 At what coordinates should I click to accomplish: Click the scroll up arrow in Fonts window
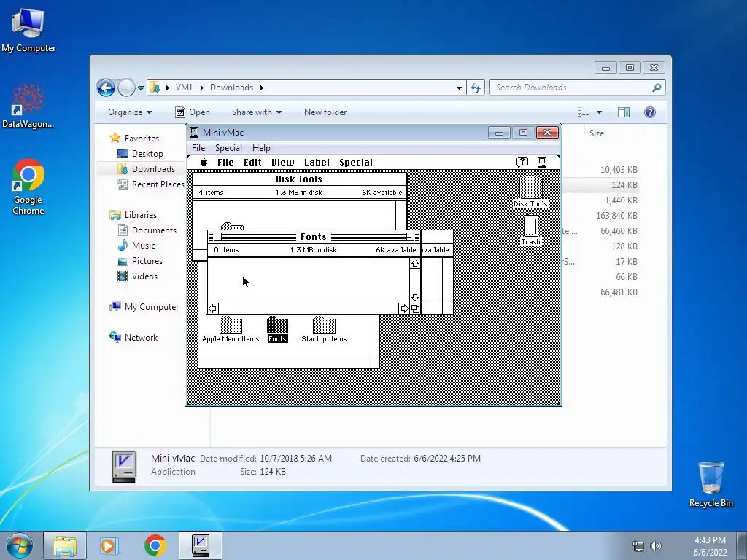pyautogui.click(x=415, y=263)
